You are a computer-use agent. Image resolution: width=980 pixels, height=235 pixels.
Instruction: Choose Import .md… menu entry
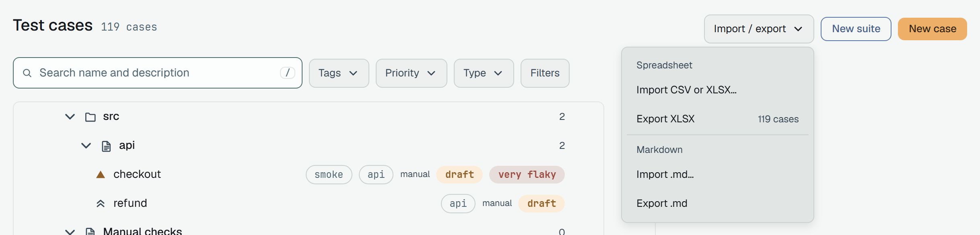pos(718,175)
